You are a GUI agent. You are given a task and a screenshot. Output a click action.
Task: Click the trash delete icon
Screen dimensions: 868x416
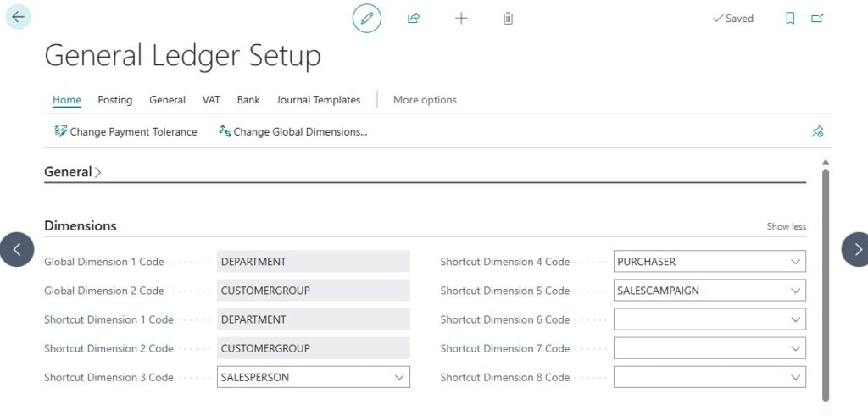508,18
